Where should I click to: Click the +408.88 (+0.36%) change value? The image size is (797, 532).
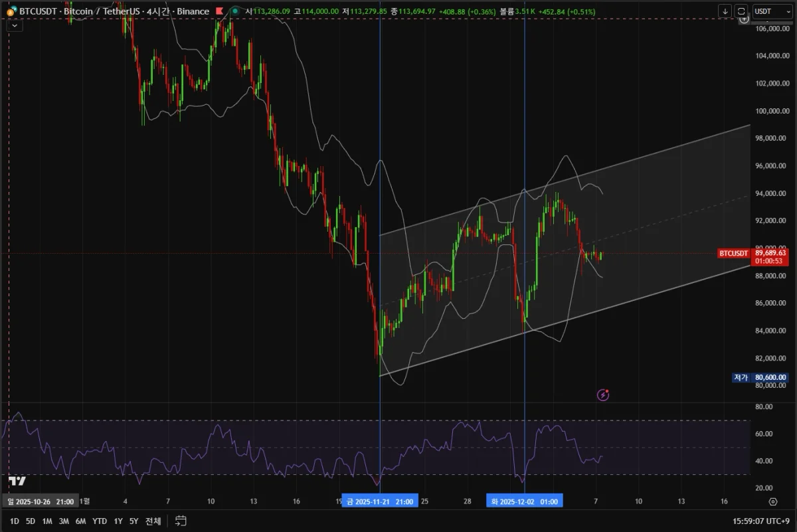point(468,11)
